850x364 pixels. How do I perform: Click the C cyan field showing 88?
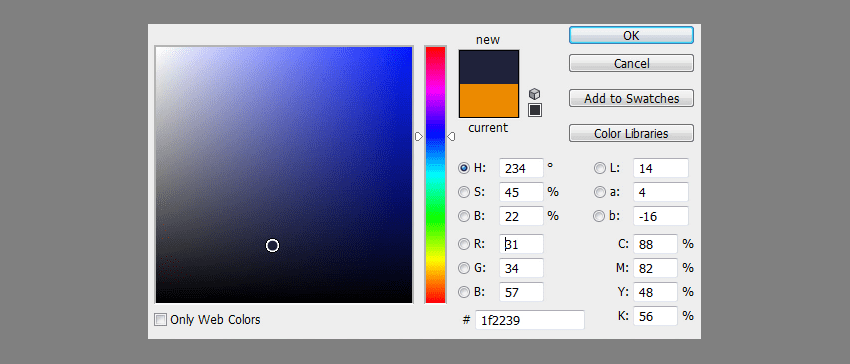[x=655, y=244]
